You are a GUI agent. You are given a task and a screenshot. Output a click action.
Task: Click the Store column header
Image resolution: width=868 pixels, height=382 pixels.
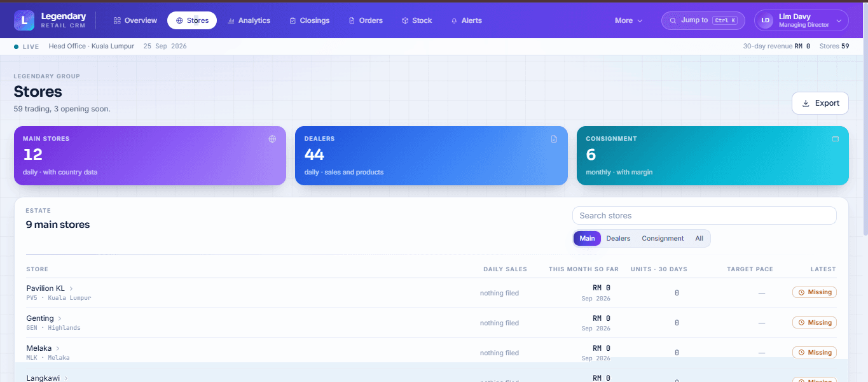coord(37,269)
